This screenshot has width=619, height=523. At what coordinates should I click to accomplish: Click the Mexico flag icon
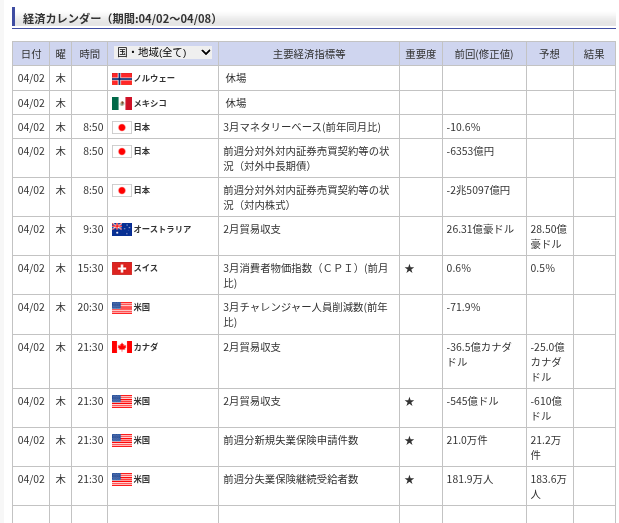(121, 103)
